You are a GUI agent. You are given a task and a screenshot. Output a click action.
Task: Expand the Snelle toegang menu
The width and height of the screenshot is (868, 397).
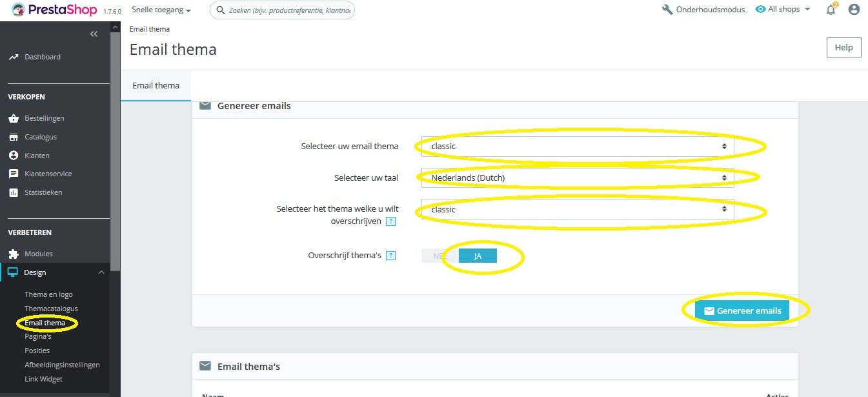coord(161,10)
